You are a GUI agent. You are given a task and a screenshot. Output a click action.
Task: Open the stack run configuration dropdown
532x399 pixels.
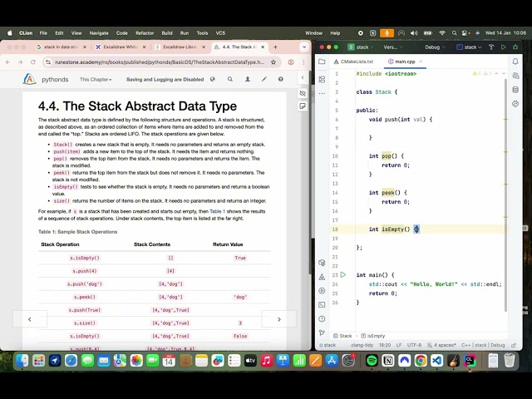pyautogui.click(x=469, y=47)
